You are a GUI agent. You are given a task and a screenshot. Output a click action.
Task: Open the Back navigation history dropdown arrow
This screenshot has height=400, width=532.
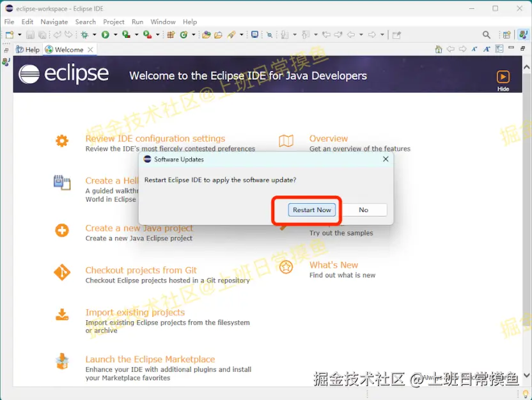coord(361,35)
